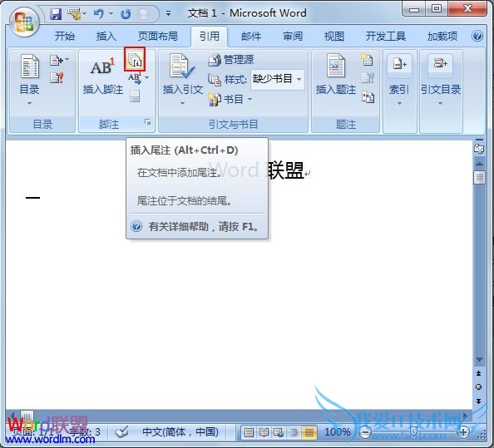
Task: Click 插入题注 Insert Caption button
Action: [x=335, y=75]
